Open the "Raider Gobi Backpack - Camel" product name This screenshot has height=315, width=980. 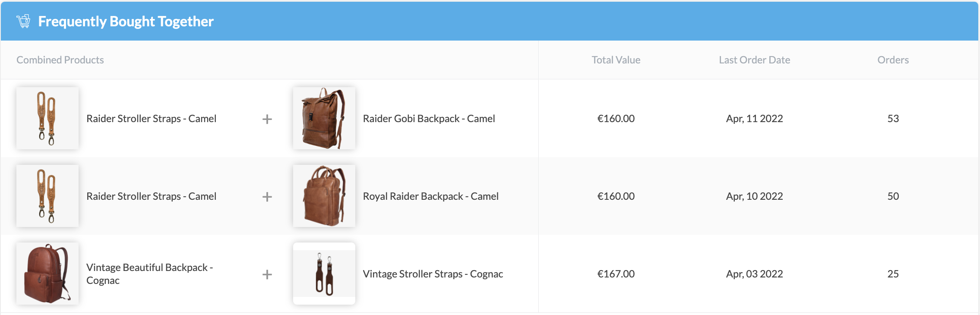click(429, 119)
